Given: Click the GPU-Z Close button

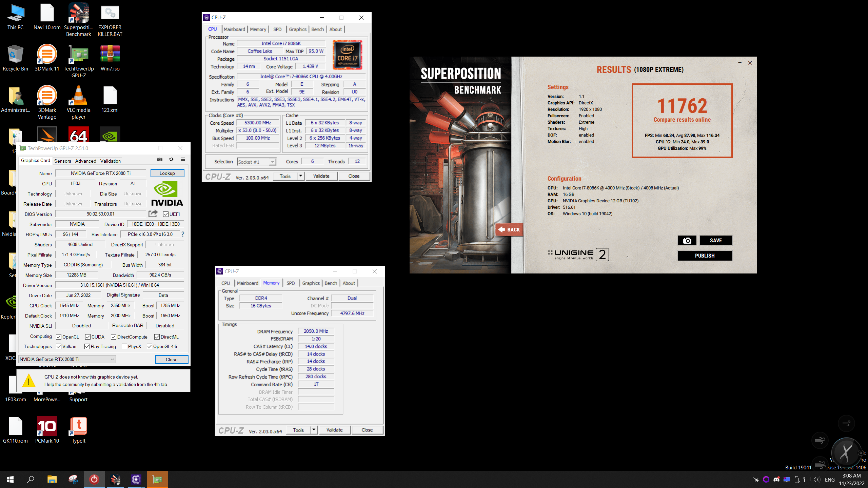Looking at the screenshot, I should [x=172, y=360].
